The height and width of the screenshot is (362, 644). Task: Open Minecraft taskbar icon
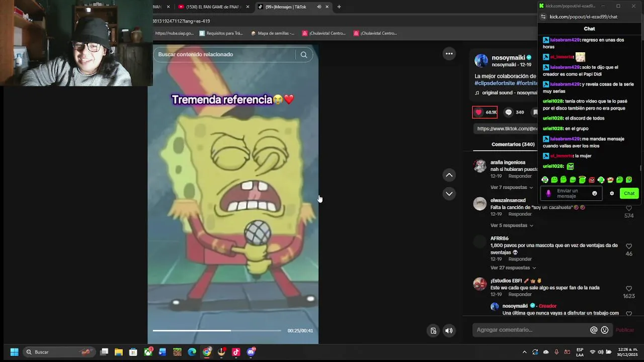click(x=177, y=352)
